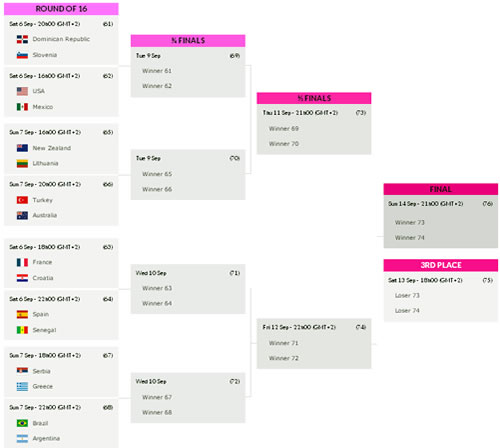Click the Dominican Republic flag icon
500x448 pixels.
click(22, 39)
